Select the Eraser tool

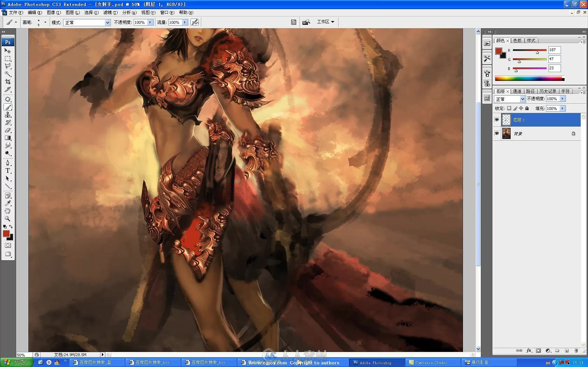pos(8,130)
